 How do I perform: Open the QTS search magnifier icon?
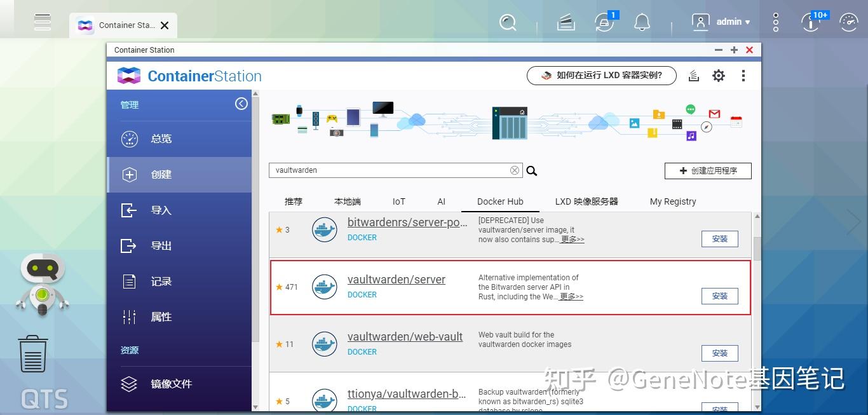coord(508,22)
